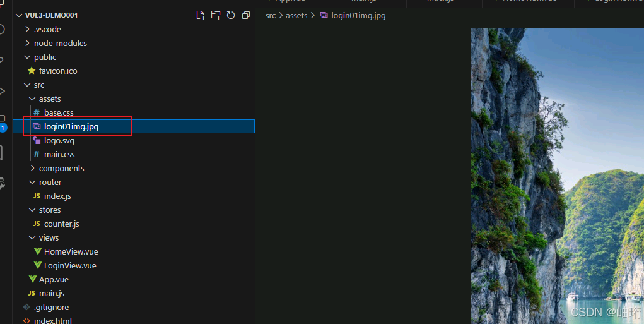Click the JS icon beside counter.js
Image resolution: width=644 pixels, height=324 pixels.
click(37, 224)
